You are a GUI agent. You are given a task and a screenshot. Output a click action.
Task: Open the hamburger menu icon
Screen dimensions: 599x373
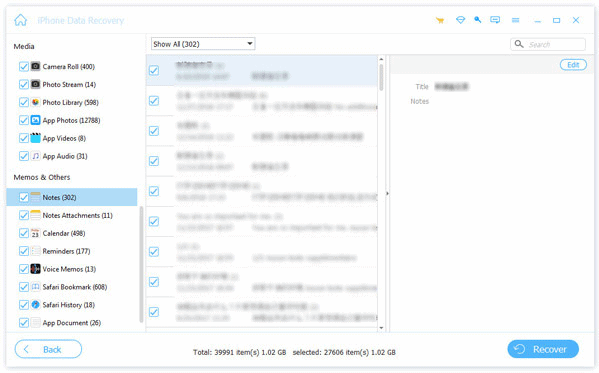click(515, 20)
